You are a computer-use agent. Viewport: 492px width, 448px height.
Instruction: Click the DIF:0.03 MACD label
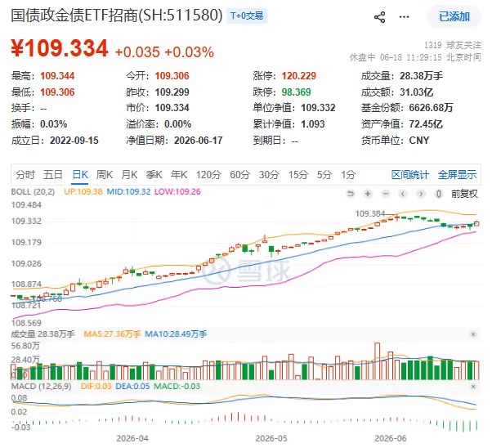click(96, 386)
